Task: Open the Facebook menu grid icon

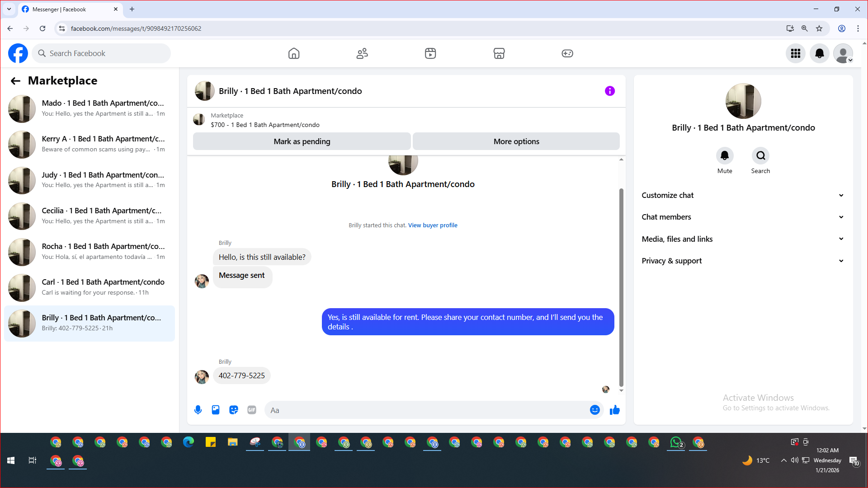Action: pos(796,53)
